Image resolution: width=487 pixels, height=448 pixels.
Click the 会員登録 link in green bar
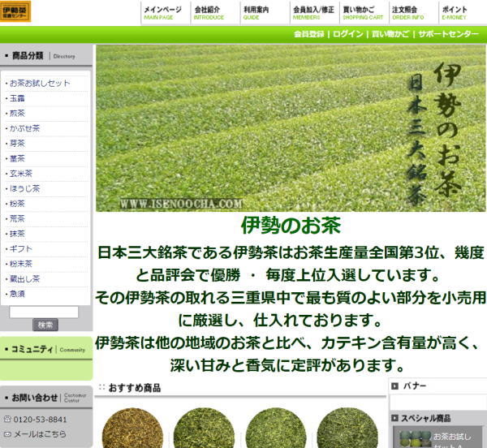coord(311,35)
